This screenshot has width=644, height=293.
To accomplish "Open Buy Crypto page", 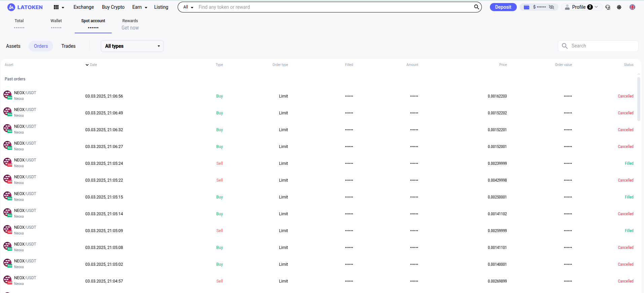I will click(113, 7).
